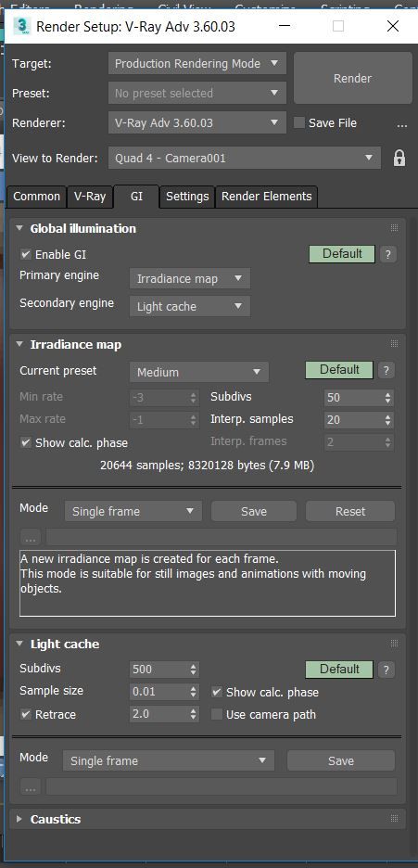This screenshot has height=868, width=418.
Task: Open the Current preset Medium dropdown
Action: [199, 372]
